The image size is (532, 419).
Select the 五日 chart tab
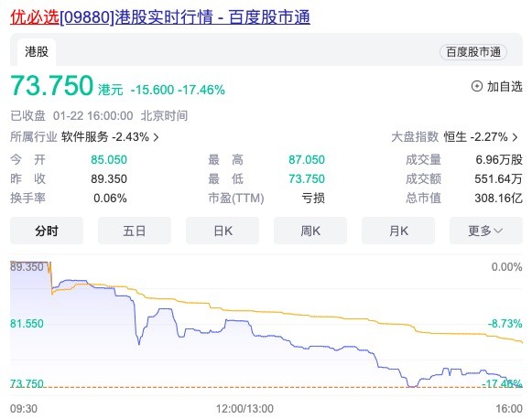[x=135, y=231]
